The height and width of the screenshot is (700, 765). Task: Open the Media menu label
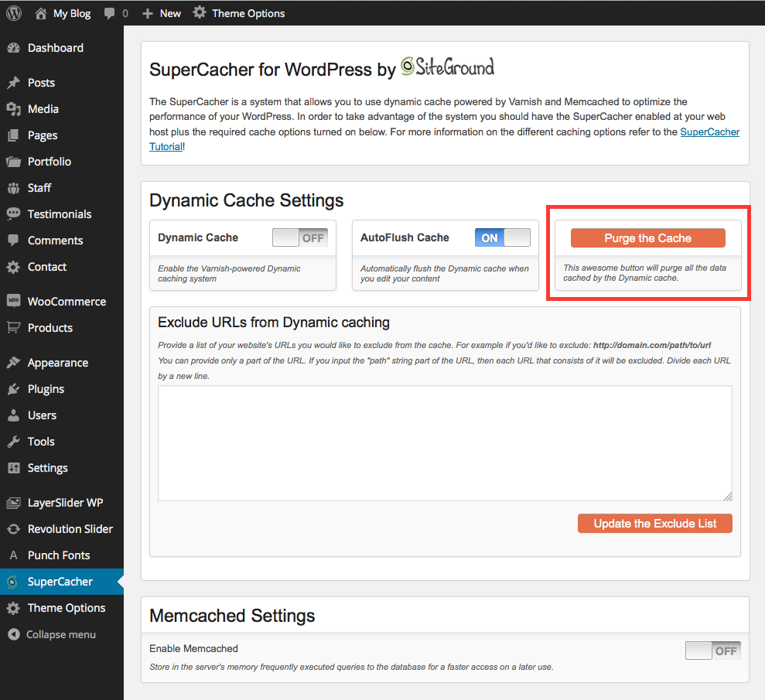tap(43, 109)
